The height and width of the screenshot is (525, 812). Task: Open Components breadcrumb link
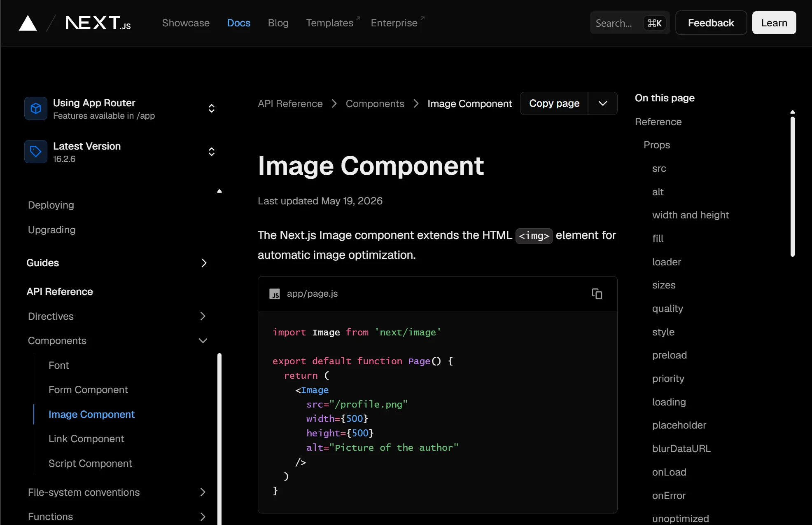pos(375,104)
